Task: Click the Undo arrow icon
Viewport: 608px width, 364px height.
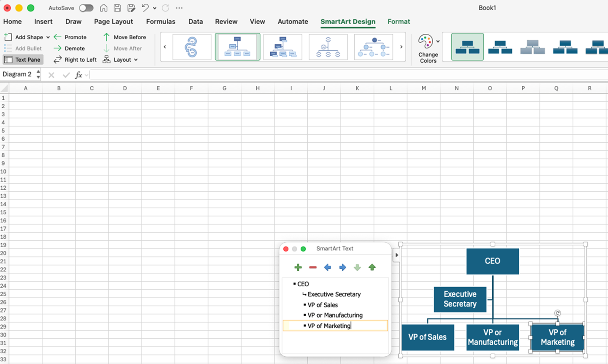Action: [145, 8]
